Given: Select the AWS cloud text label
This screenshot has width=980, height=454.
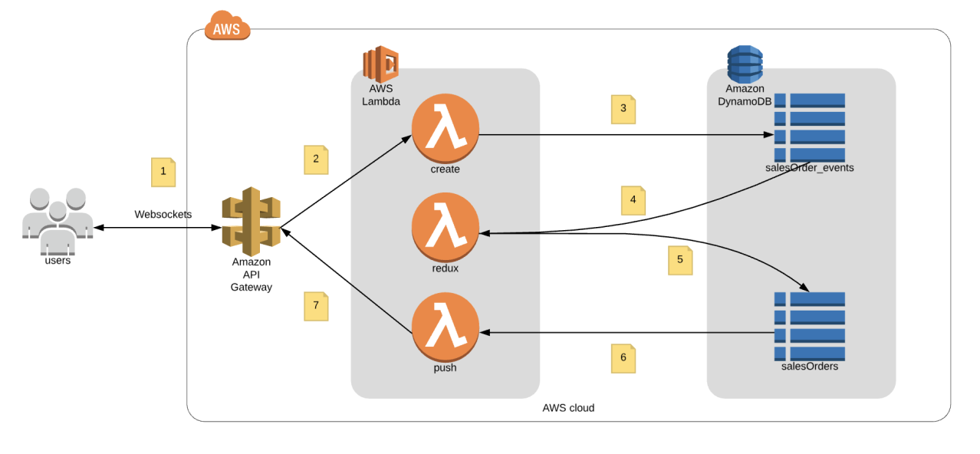Looking at the screenshot, I should (568, 408).
